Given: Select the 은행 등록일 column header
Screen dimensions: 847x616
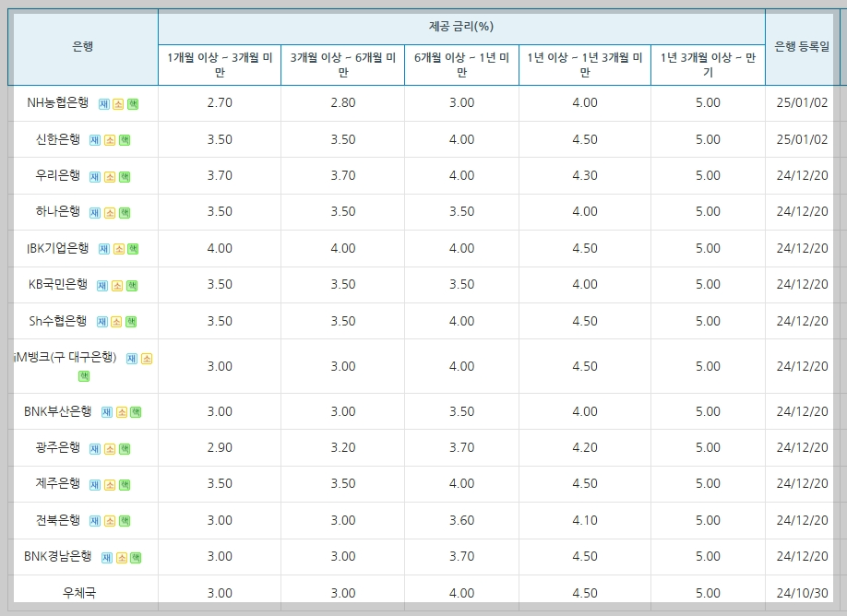Looking at the screenshot, I should click(802, 47).
